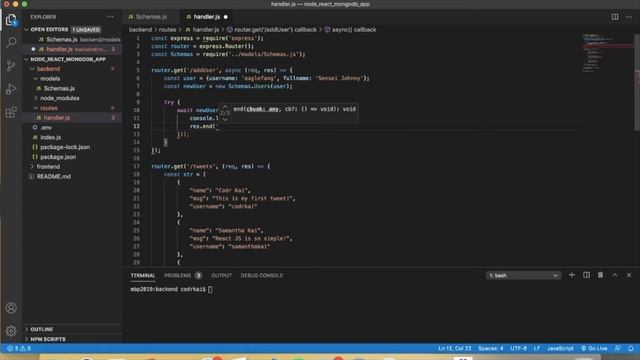The width and height of the screenshot is (640, 360).
Task: Click router.get('/addUser') callback breadcrumb
Action: [271, 29]
